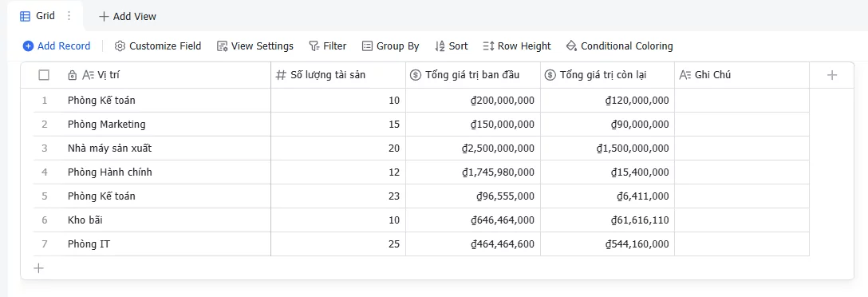
Task: Open Conditional Coloring
Action: 619,46
